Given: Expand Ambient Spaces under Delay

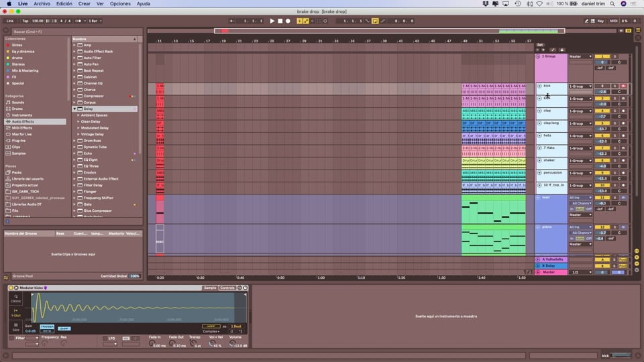Looking at the screenshot, I should click(78, 115).
